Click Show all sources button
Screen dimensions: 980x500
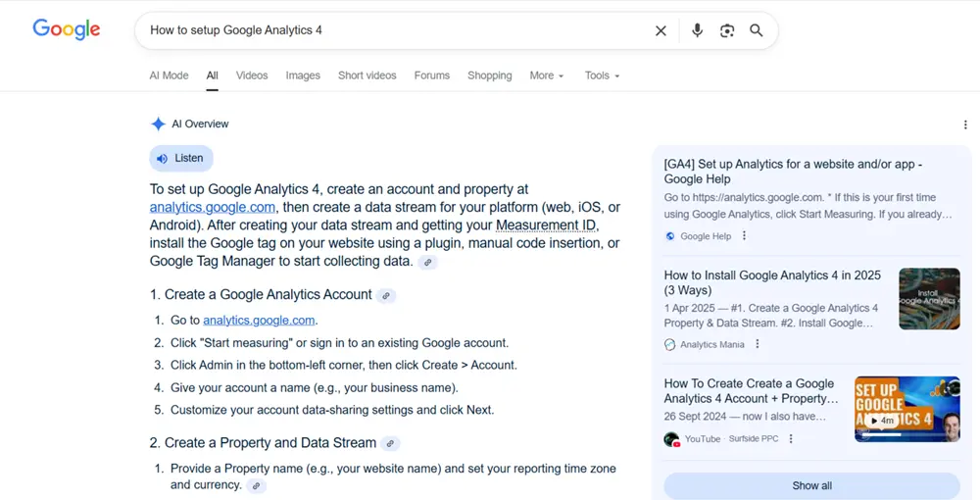(x=811, y=485)
